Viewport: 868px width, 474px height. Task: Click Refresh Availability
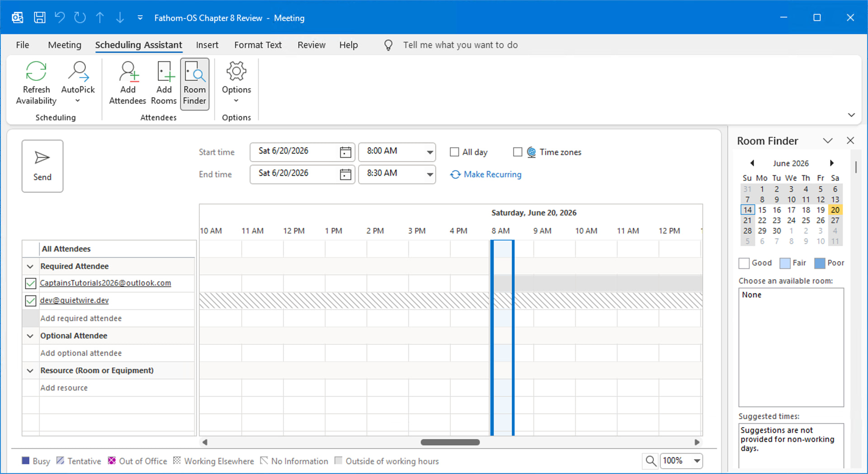click(x=36, y=84)
